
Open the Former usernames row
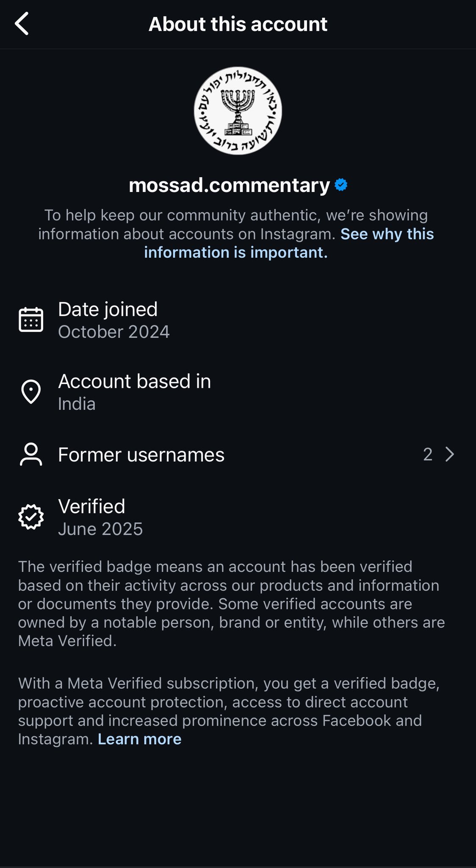(x=141, y=455)
